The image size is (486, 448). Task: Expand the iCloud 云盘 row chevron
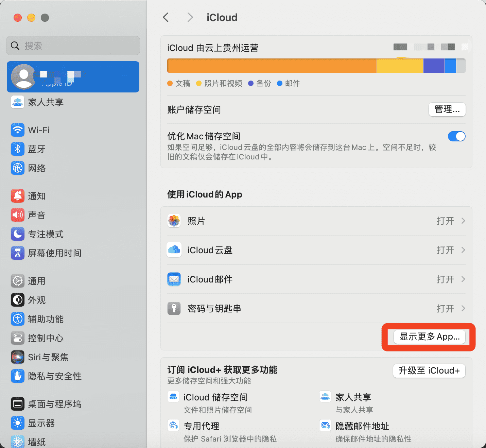[463, 250]
